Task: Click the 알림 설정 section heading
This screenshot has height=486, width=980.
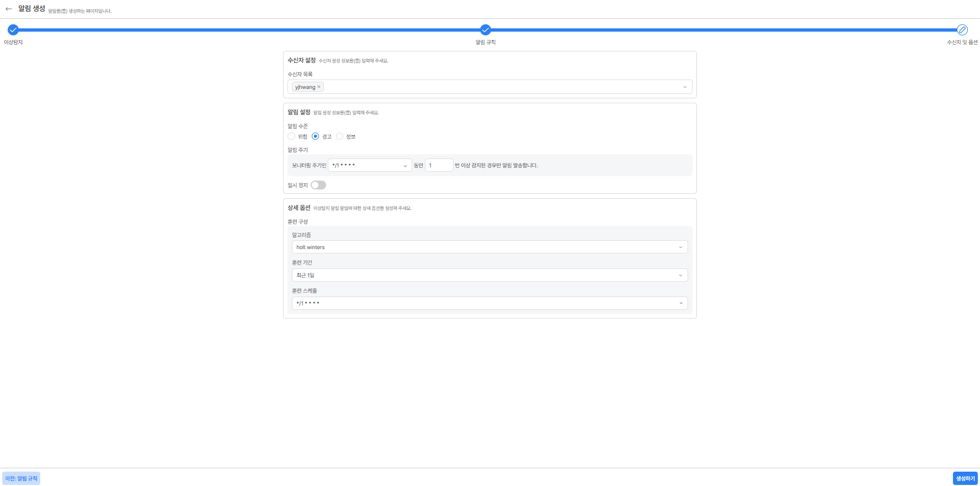Action: pos(299,112)
